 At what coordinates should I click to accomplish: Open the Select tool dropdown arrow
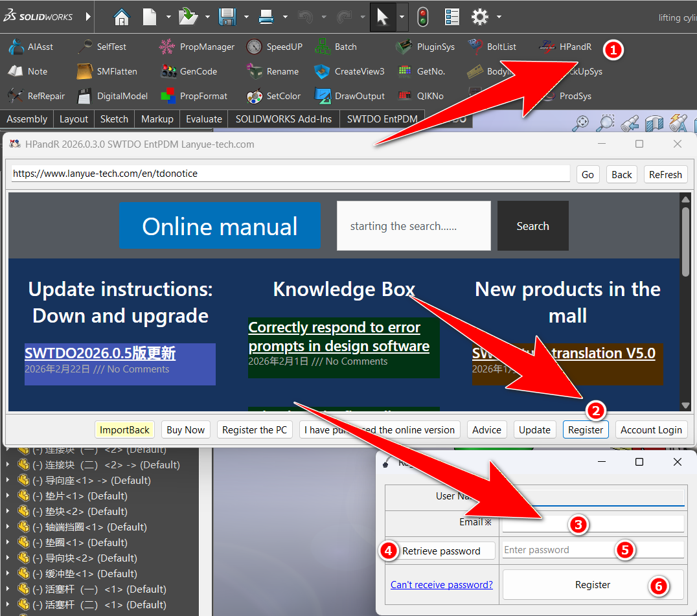coord(402,17)
